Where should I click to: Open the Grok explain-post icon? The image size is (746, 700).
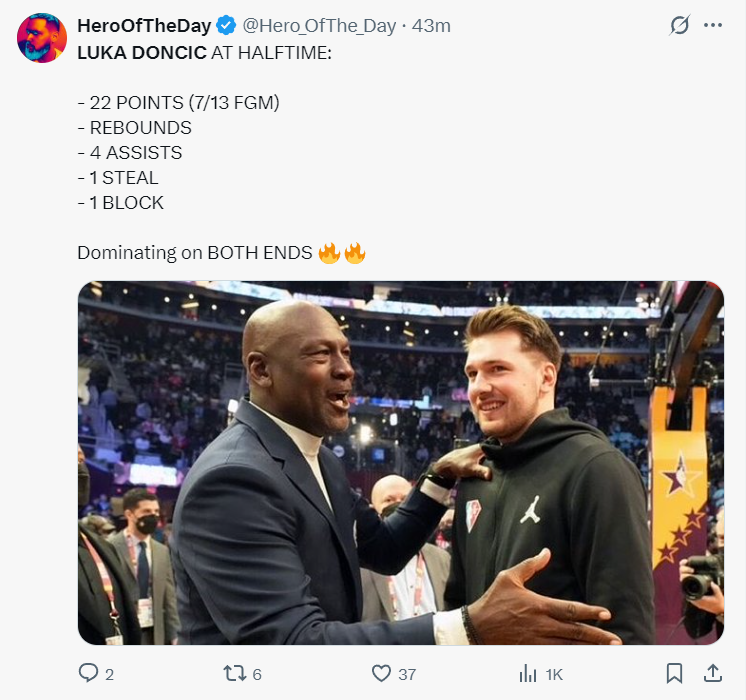(x=680, y=26)
